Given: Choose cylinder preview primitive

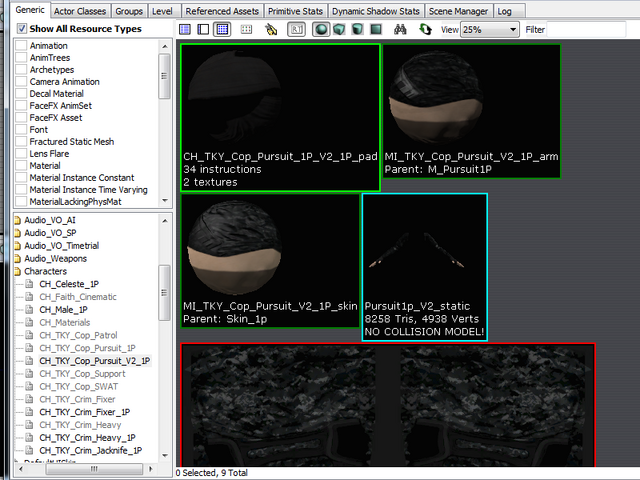Looking at the screenshot, I should [x=358, y=29].
